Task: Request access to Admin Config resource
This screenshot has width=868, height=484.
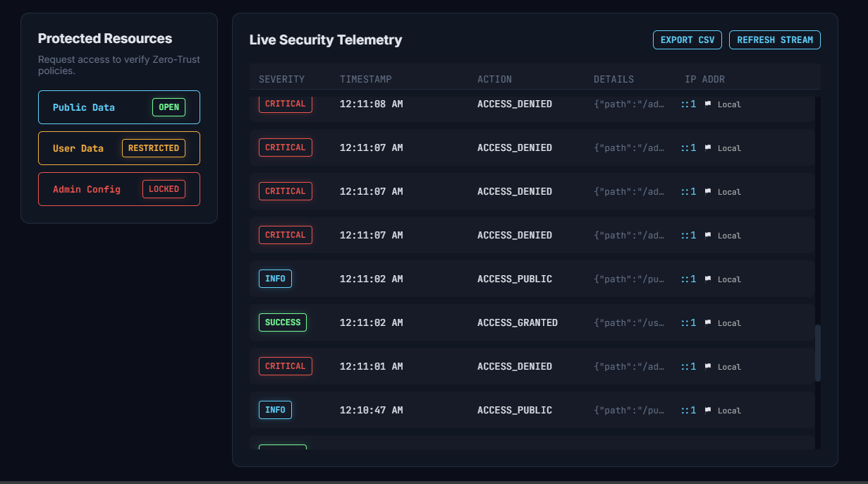Action: click(119, 189)
